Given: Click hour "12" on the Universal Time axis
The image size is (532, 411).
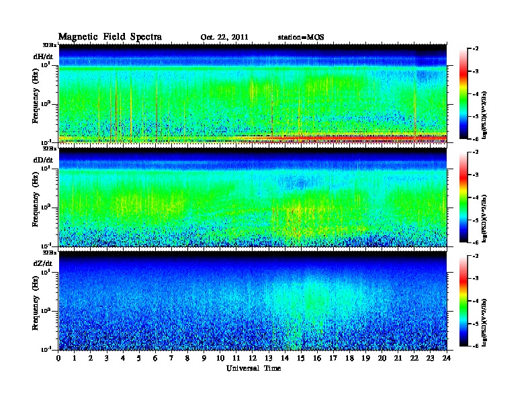Looking at the screenshot, I should click(x=253, y=358).
